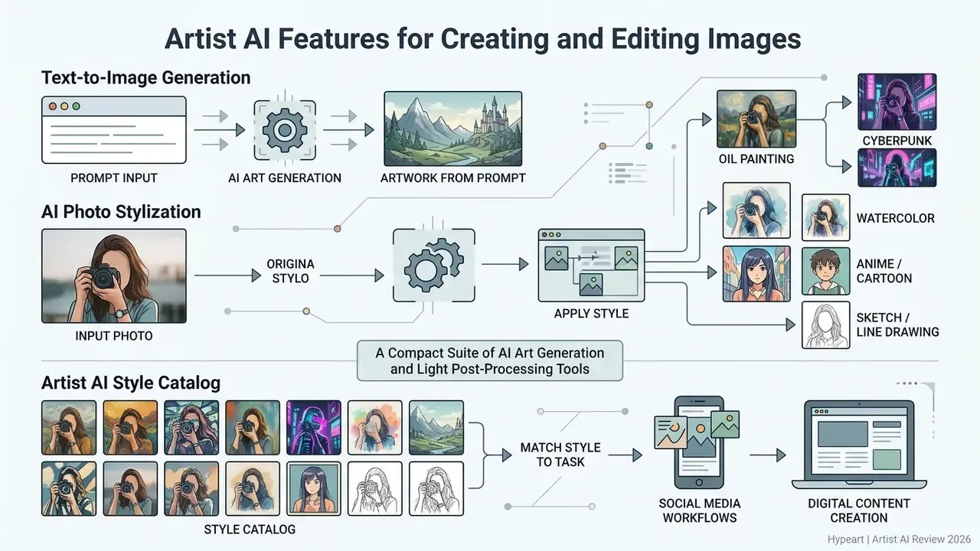Select the Input Photo thumbnail
980x551 pixels.
pos(113,275)
